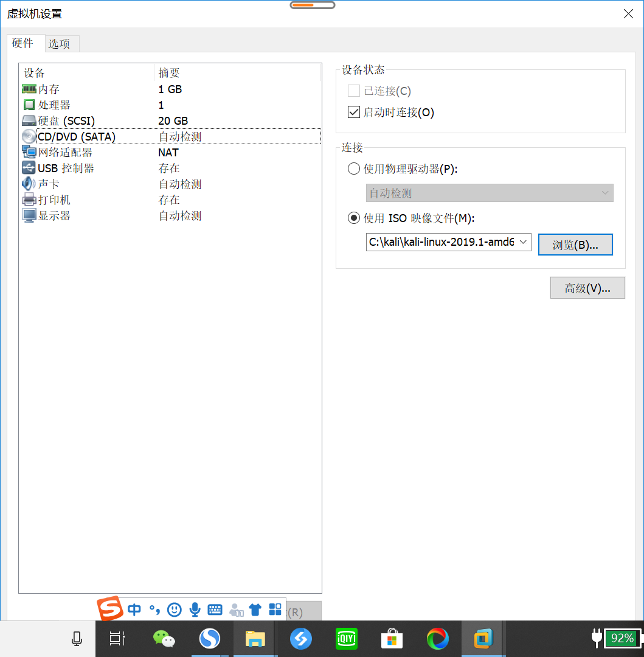The height and width of the screenshot is (657, 644).
Task: Click the printer (打印机) icon
Action: pos(29,200)
